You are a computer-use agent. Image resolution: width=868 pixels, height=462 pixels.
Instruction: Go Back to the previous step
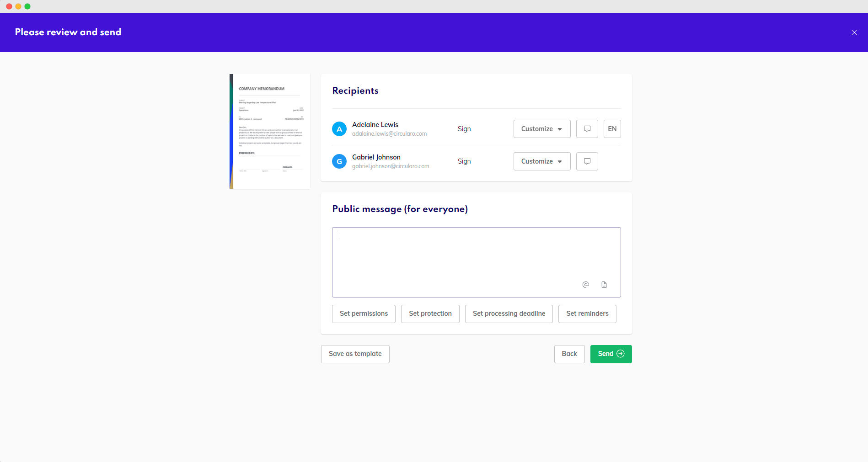[x=569, y=354]
